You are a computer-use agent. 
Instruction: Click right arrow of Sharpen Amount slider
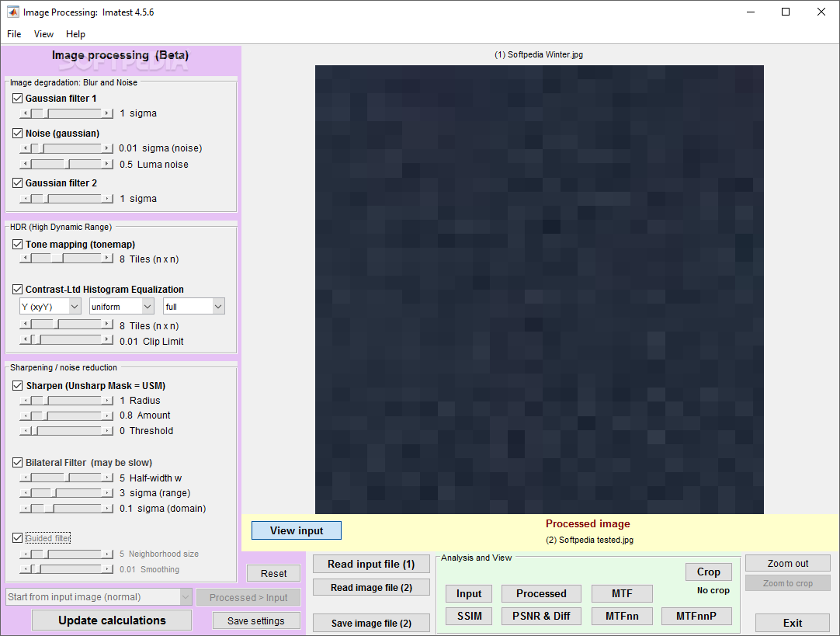(108, 415)
